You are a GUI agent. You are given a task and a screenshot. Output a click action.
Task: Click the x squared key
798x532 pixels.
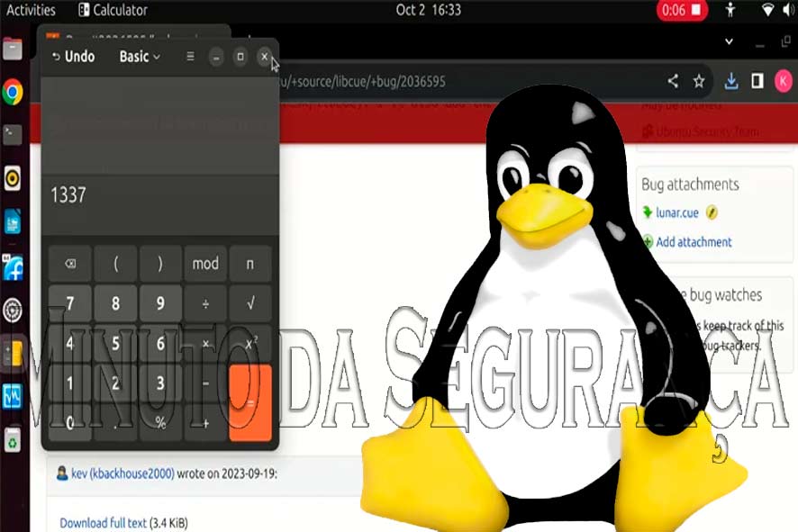pos(249,343)
